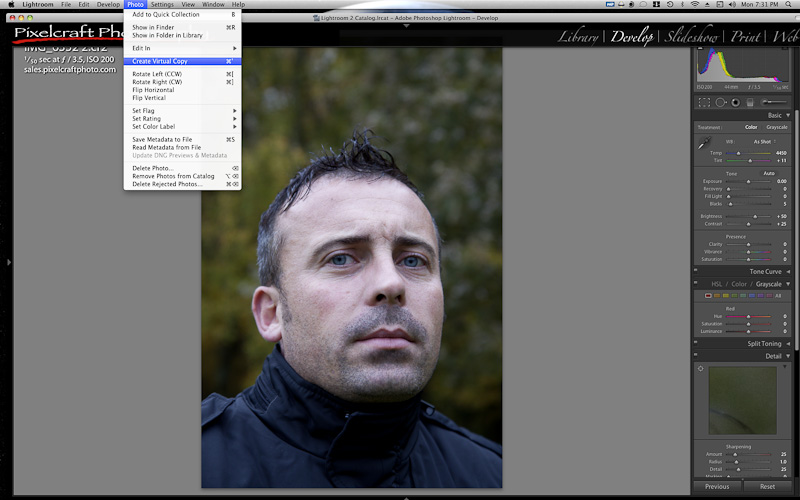The width and height of the screenshot is (800, 500).
Task: Select the Red Eye Correction tool icon
Action: (x=735, y=103)
